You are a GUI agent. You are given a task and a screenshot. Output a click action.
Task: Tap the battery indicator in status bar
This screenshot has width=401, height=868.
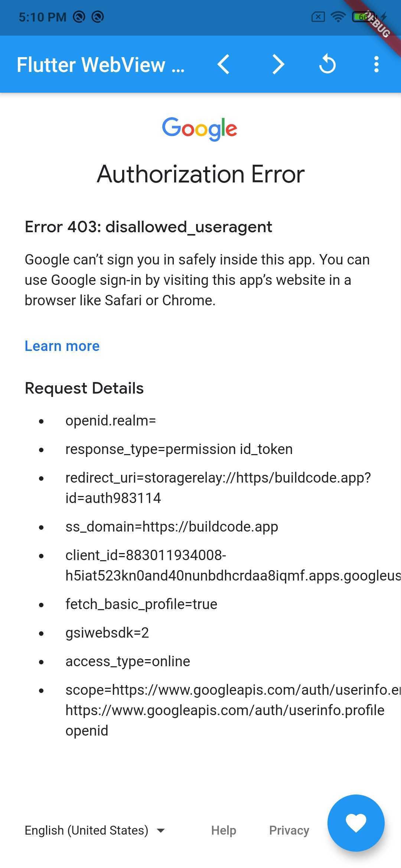point(359,17)
